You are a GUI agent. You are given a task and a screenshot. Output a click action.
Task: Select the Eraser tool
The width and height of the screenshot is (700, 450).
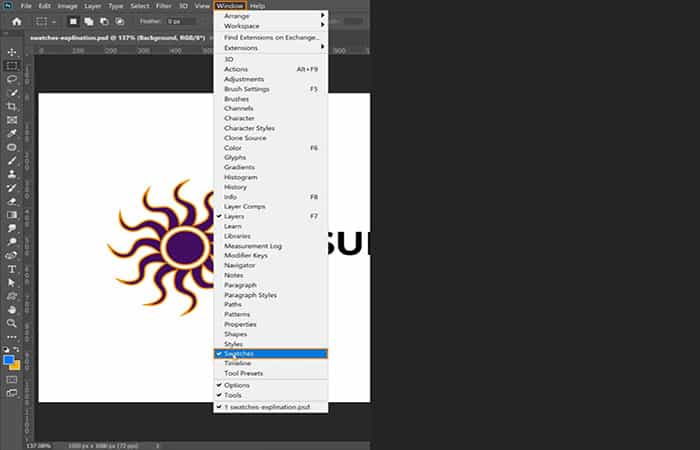12,200
